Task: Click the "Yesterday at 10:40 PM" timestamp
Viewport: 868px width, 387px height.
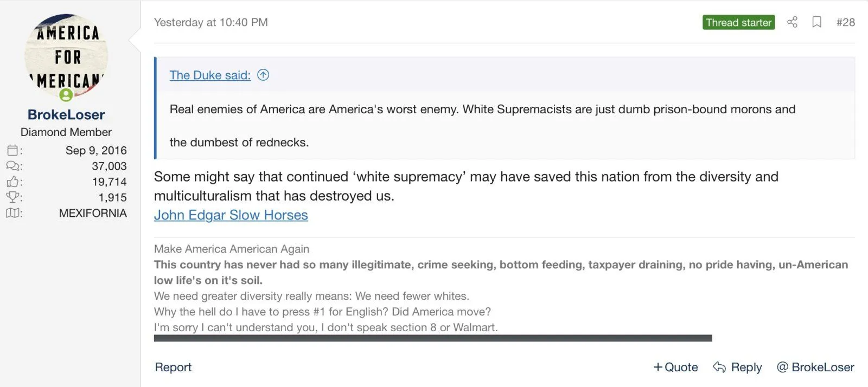Action: [x=210, y=22]
